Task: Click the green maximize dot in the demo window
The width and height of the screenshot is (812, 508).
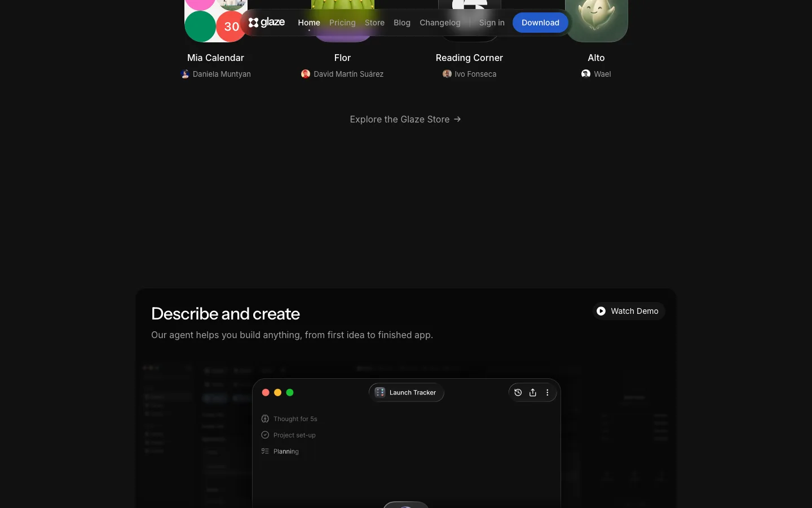Action: point(290,392)
